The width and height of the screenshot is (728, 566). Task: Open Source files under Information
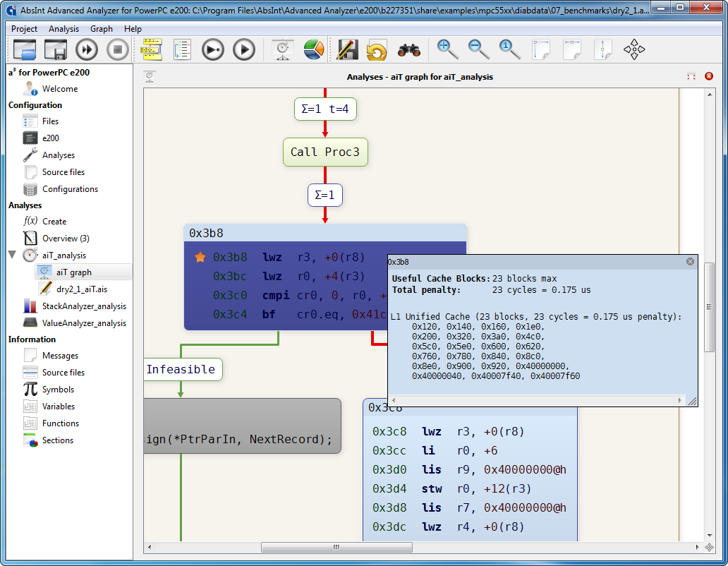[63, 373]
